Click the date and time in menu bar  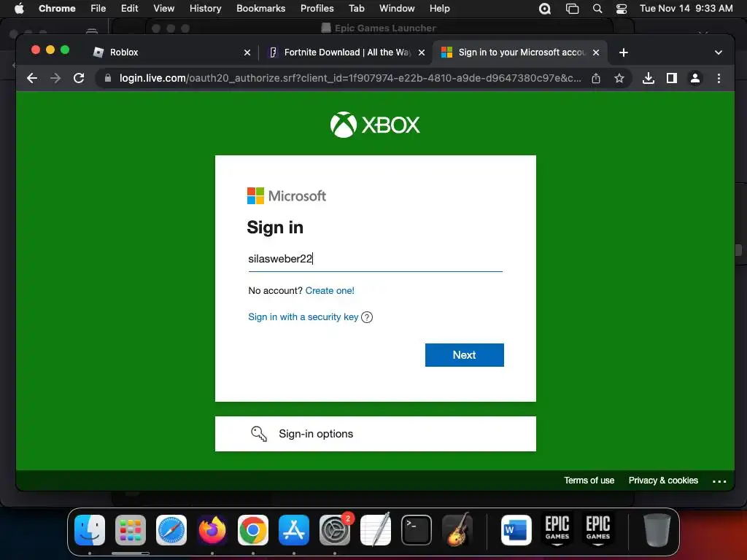pos(686,9)
